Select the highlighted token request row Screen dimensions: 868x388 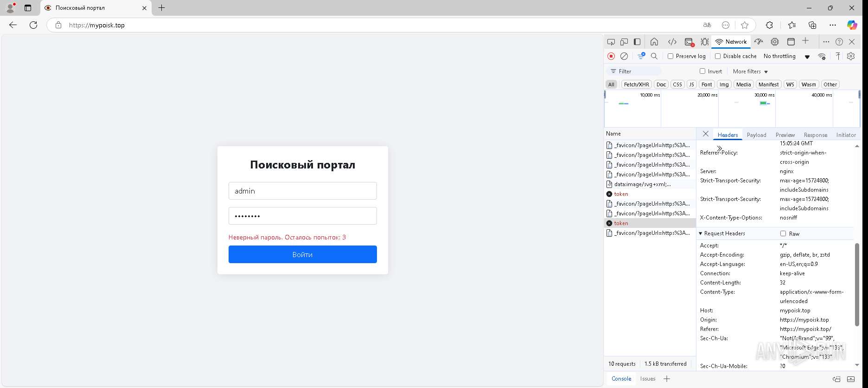650,223
